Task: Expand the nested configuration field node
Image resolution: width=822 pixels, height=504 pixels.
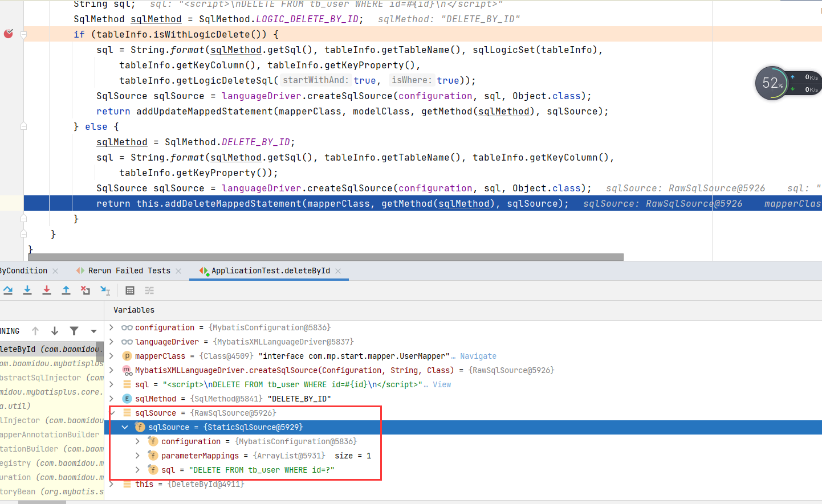Action: (x=137, y=441)
